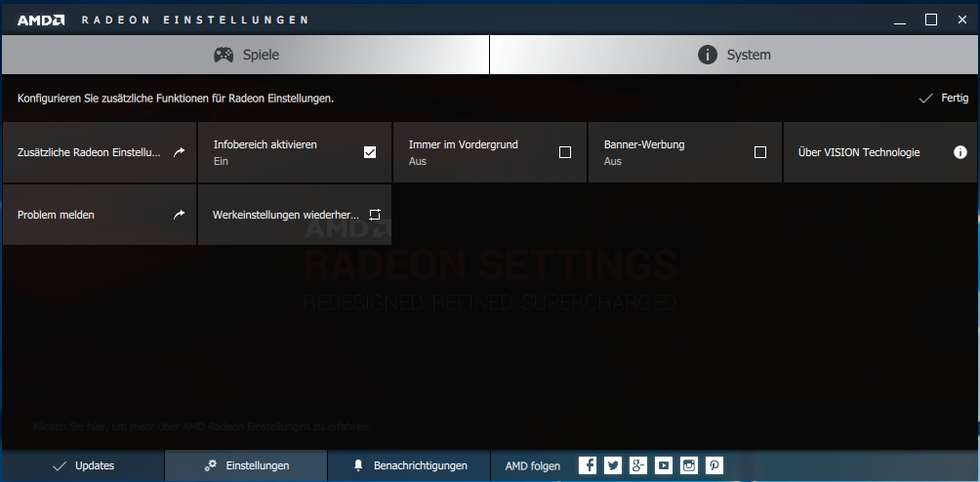Image resolution: width=980 pixels, height=482 pixels.
Task: Enable the Banner-Werbung checkbox
Action: click(x=760, y=151)
